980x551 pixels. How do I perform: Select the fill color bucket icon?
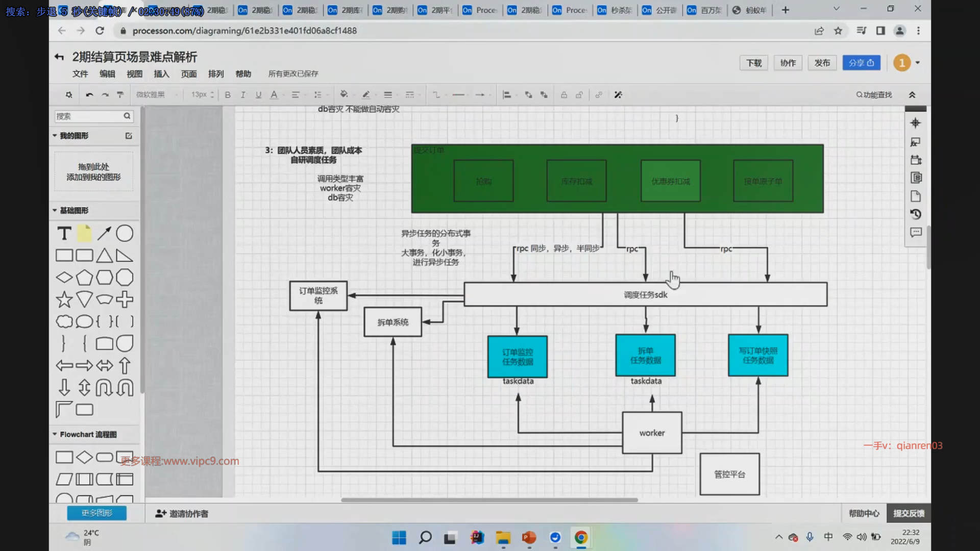[x=344, y=94]
